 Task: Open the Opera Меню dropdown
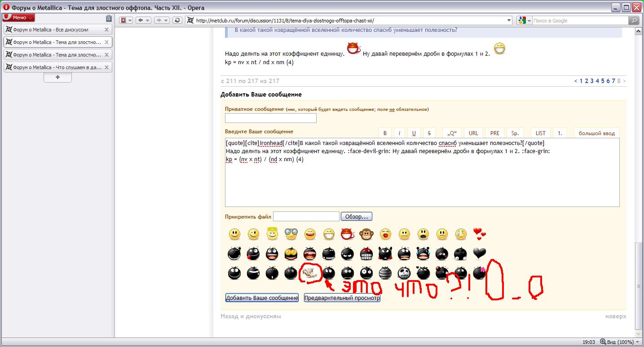click(x=18, y=18)
